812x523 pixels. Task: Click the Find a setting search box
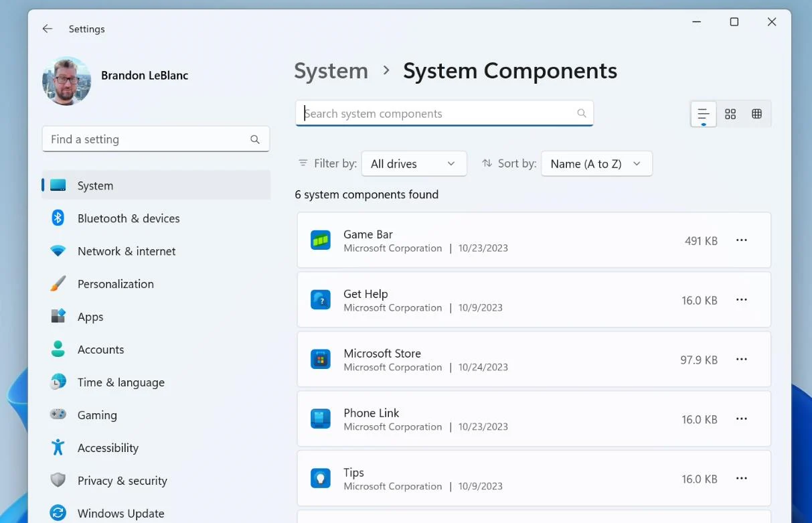click(x=156, y=139)
